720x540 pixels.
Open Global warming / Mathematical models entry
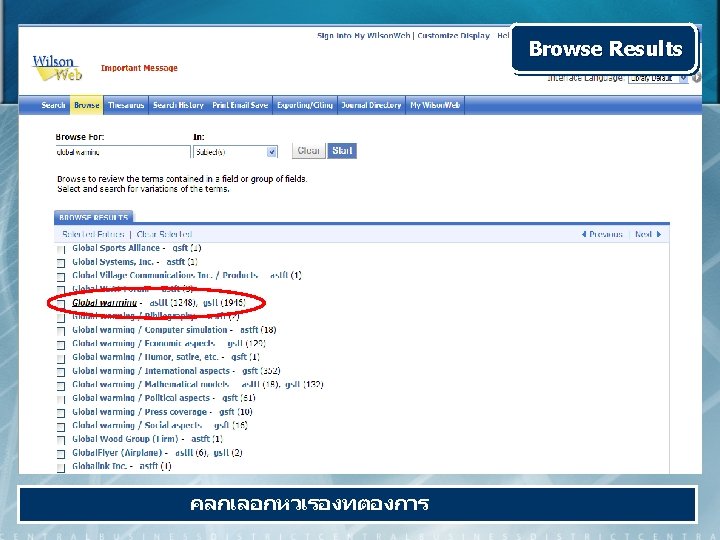[151, 384]
